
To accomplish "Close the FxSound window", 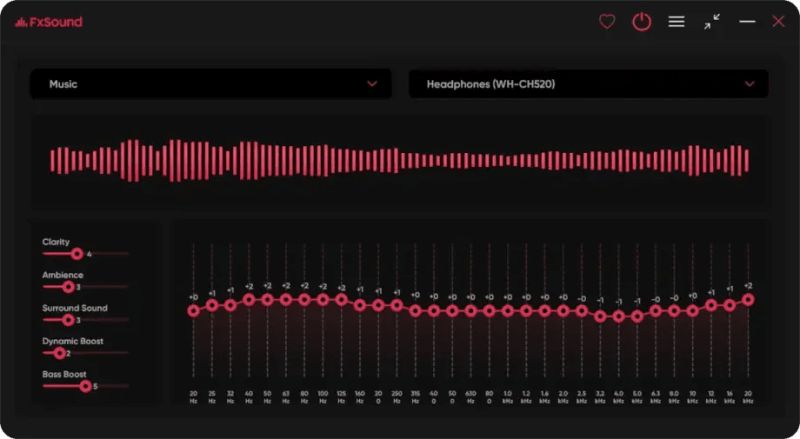I will pos(778,21).
